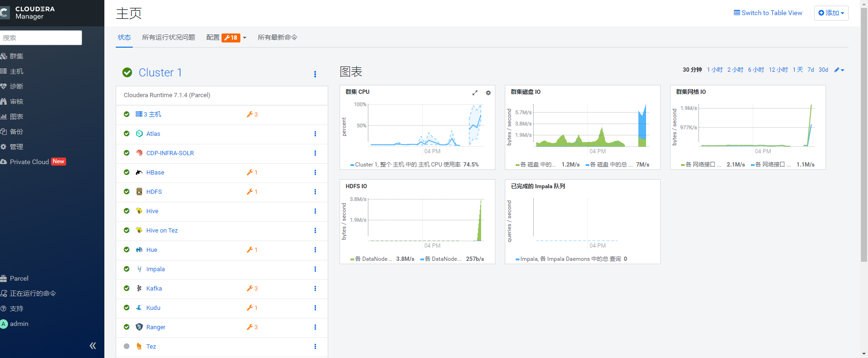Open the Kudu row actions dropdown

[315, 308]
